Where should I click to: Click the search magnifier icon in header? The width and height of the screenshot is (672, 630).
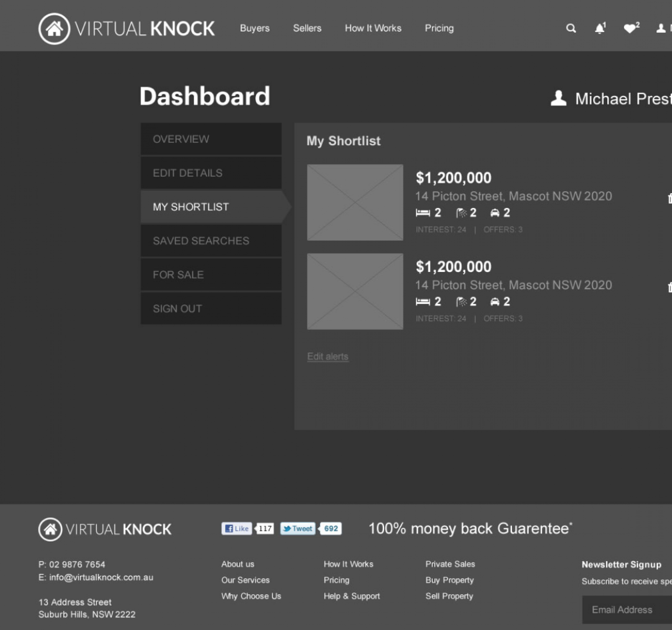pos(571,28)
